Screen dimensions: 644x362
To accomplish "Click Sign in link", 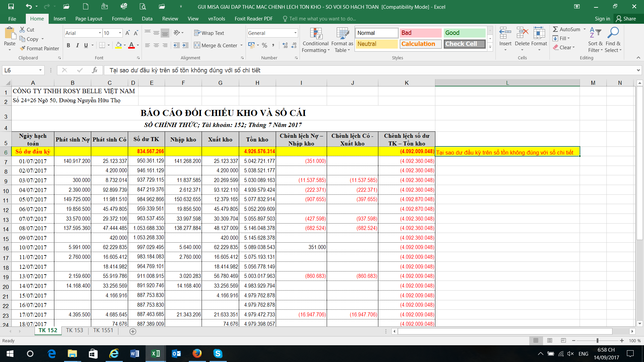I will [602, 19].
